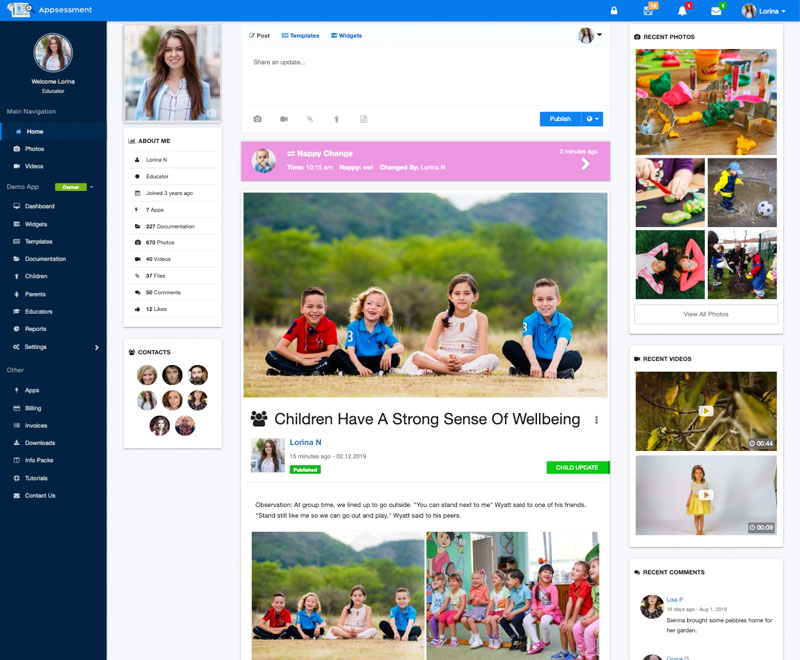This screenshot has width=800, height=660.
Task: Click the Share an update text field
Action: (425, 78)
